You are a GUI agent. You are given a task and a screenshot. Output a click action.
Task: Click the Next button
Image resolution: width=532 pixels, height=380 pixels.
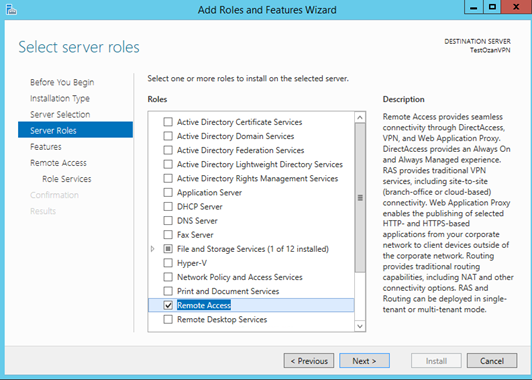coord(364,361)
